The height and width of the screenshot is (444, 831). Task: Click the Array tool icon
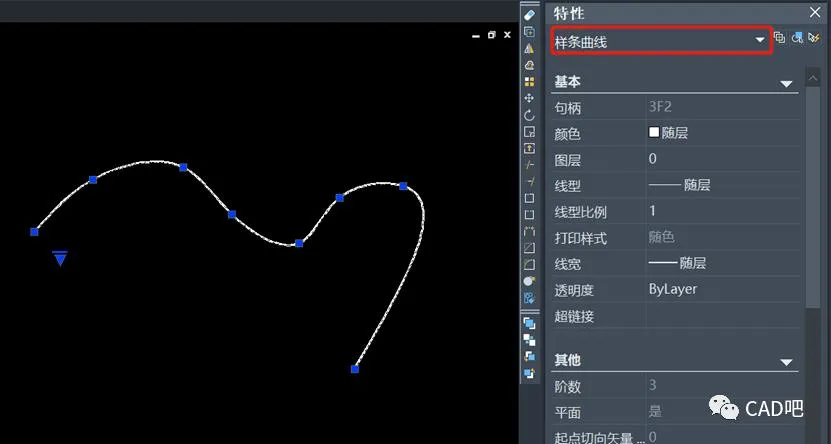[529, 81]
